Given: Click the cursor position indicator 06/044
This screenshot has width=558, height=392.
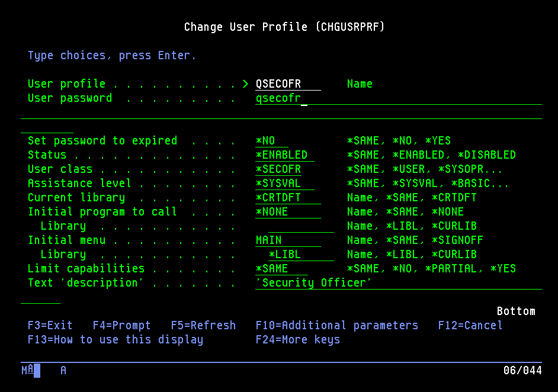Looking at the screenshot, I should [x=522, y=371].
